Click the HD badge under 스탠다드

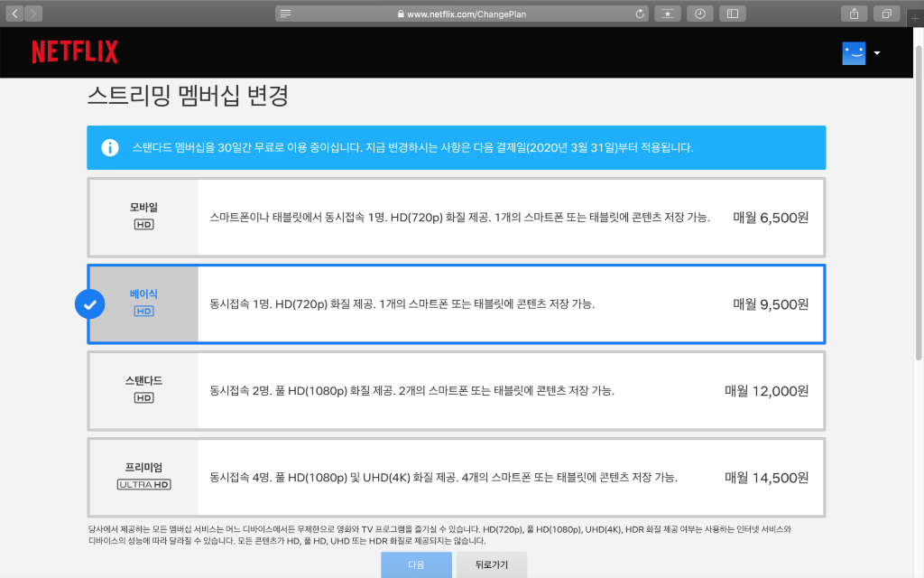pos(143,397)
